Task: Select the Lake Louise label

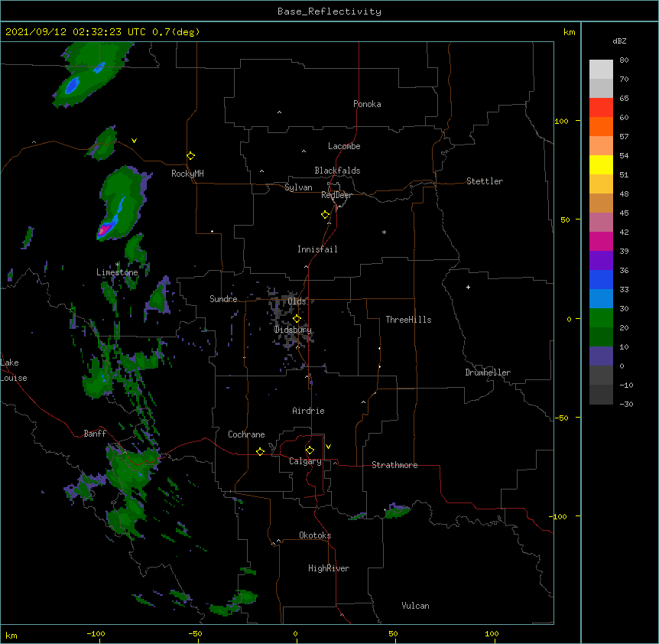Action: (14, 370)
